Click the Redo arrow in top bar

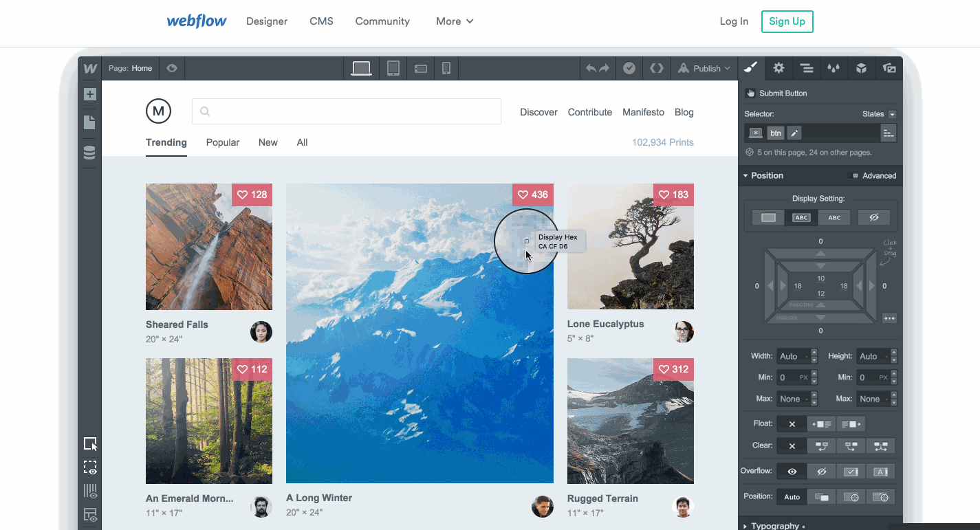[604, 68]
